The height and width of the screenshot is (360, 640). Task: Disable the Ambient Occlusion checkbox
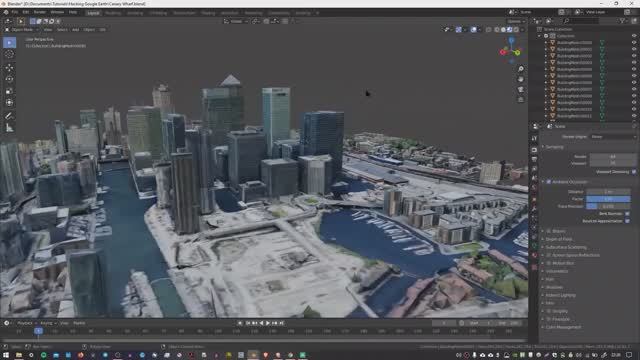549,182
